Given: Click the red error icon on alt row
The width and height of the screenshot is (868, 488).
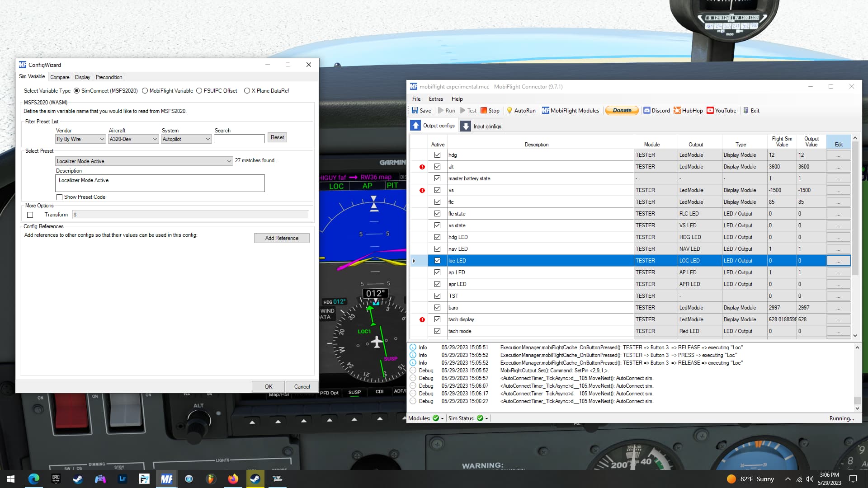Looking at the screenshot, I should pos(422,167).
